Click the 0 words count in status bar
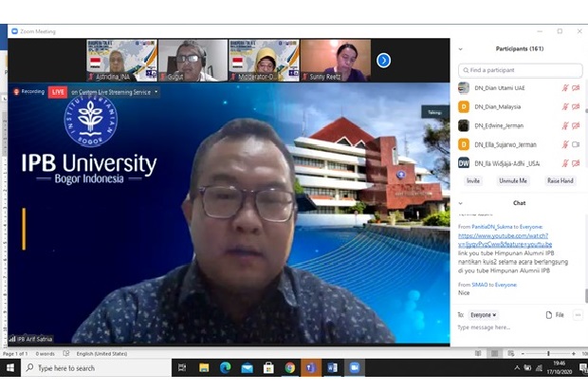Screen dimensions: 588x392 pos(45,354)
